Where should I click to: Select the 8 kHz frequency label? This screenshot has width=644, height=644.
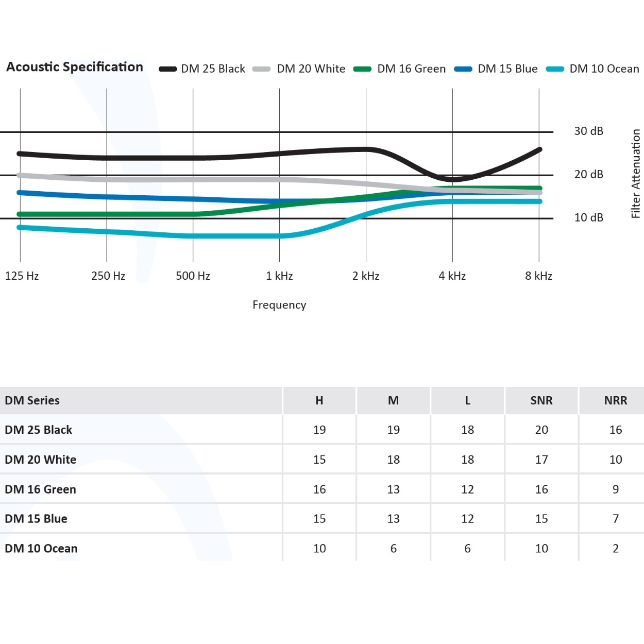[538, 276]
